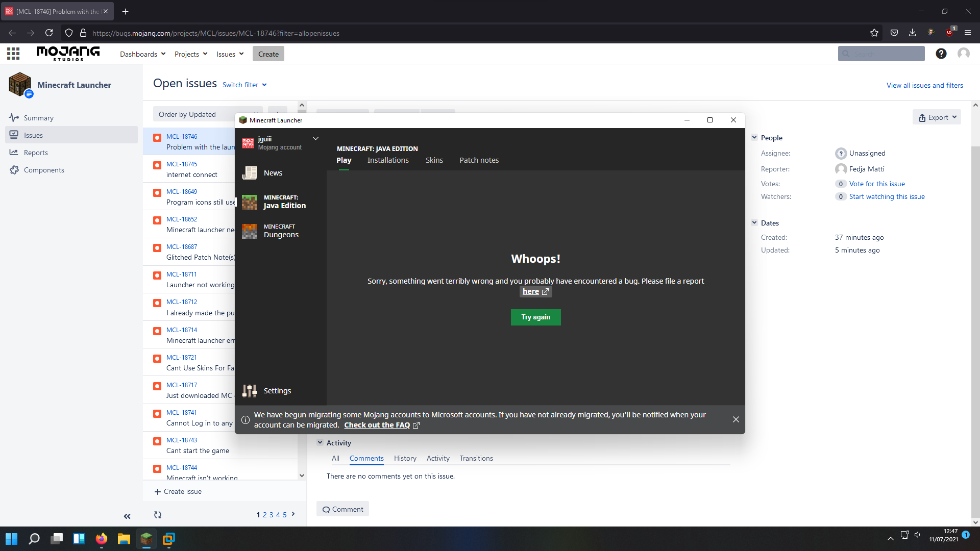Click the Help question mark icon

(x=941, y=54)
